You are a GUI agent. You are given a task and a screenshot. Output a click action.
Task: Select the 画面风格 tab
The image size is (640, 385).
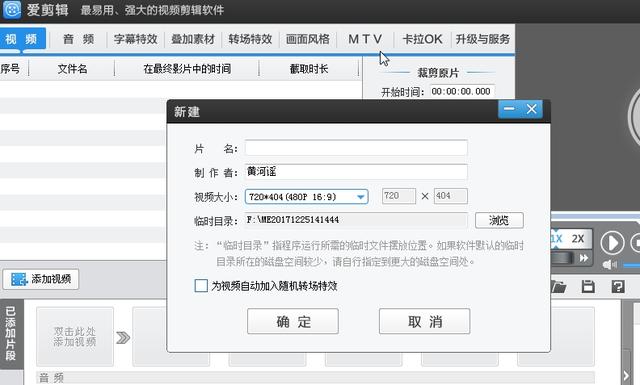pos(308,39)
